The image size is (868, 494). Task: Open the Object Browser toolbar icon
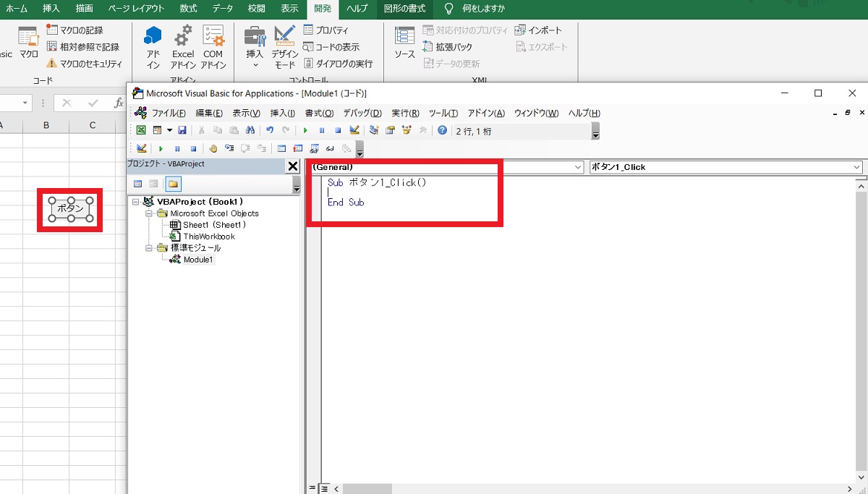coord(407,130)
